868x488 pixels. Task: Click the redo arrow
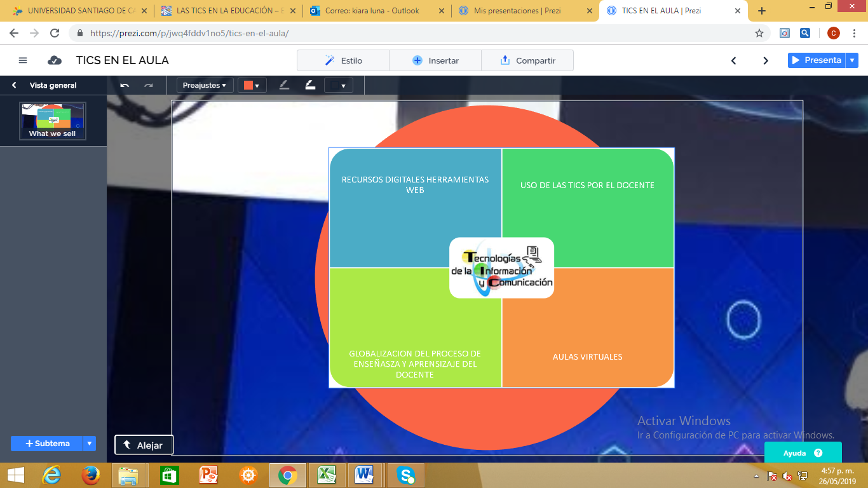149,85
